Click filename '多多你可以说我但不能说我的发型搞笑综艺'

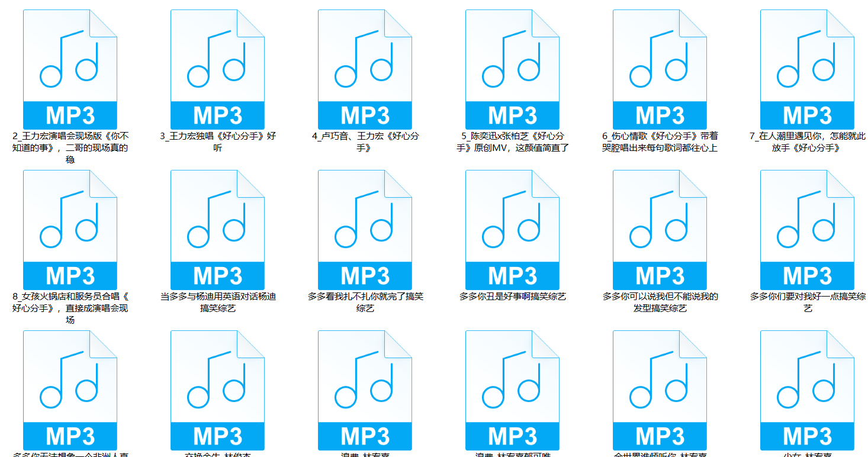pyautogui.click(x=660, y=302)
